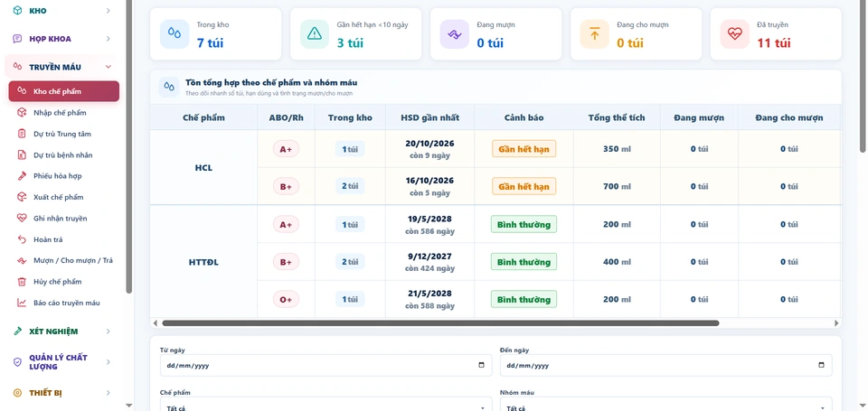The width and height of the screenshot is (868, 411).
Task: Click the Phiếu hòa hợp test tube icon
Action: click(22, 176)
